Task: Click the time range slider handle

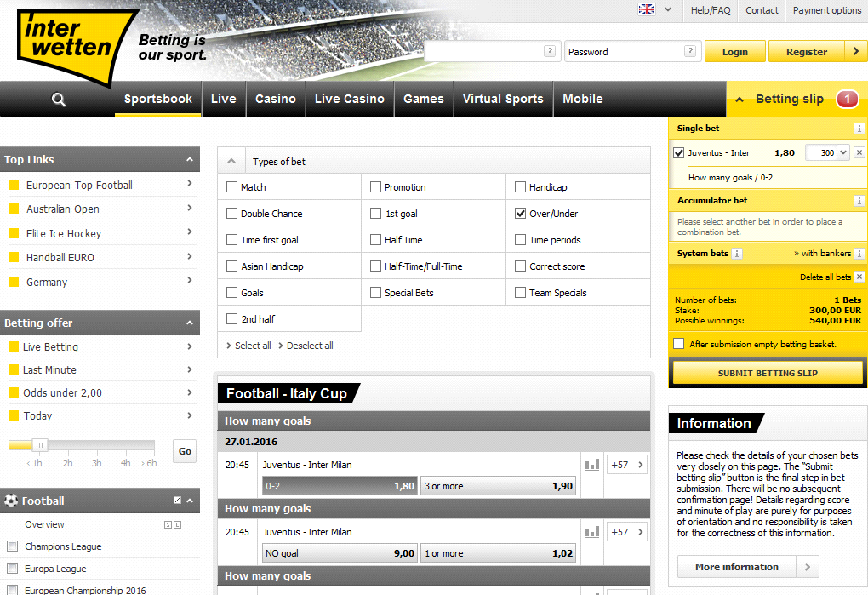Action: [x=39, y=445]
